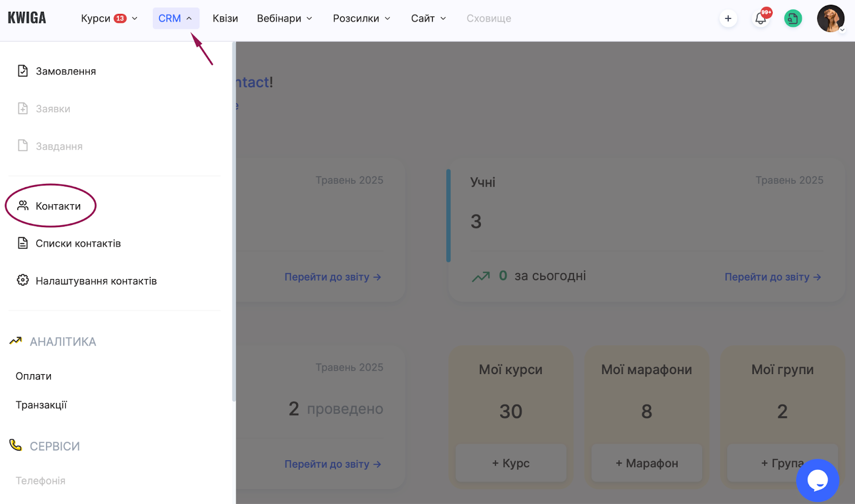
Task: Click the Завдання file icon
Action: tap(22, 145)
